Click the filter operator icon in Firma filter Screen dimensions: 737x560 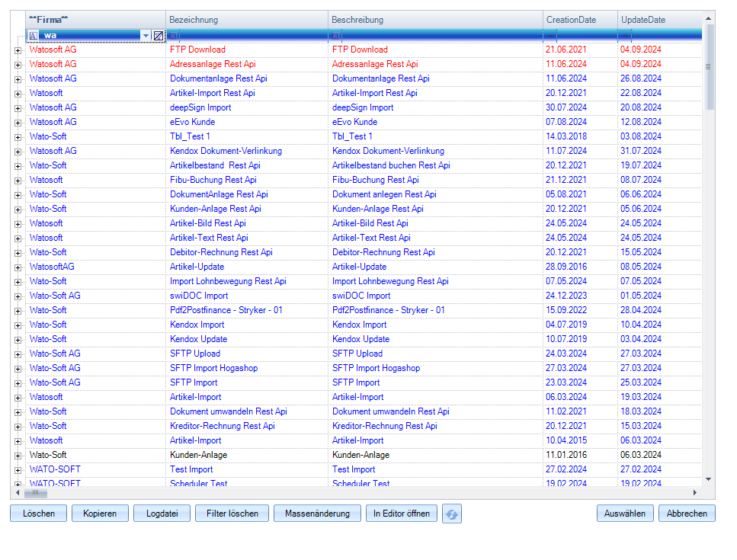point(34,36)
